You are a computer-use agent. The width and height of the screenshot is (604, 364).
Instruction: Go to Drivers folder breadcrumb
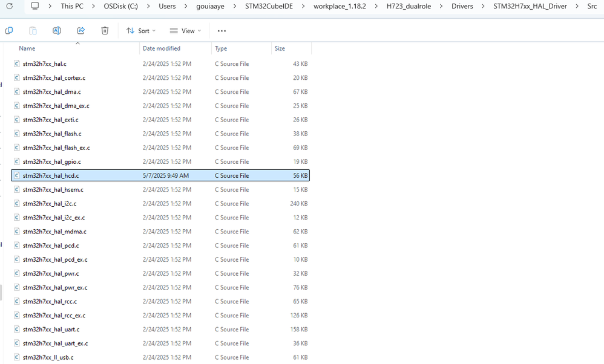[x=462, y=6]
